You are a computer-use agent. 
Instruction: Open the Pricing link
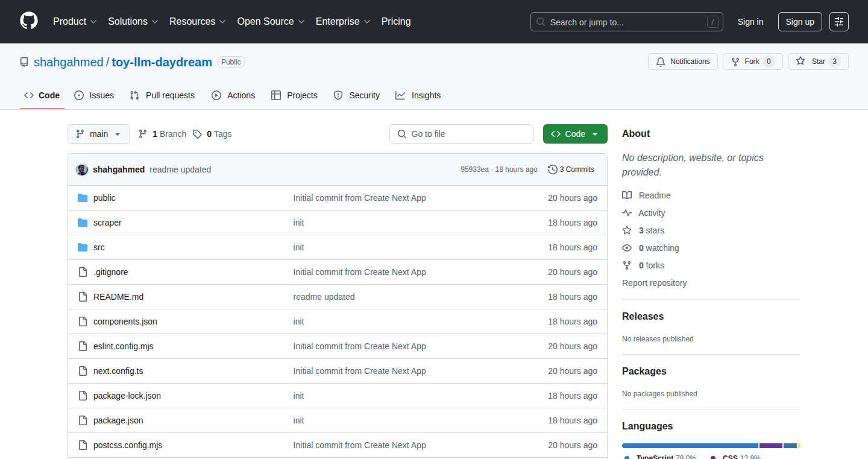pyautogui.click(x=396, y=22)
